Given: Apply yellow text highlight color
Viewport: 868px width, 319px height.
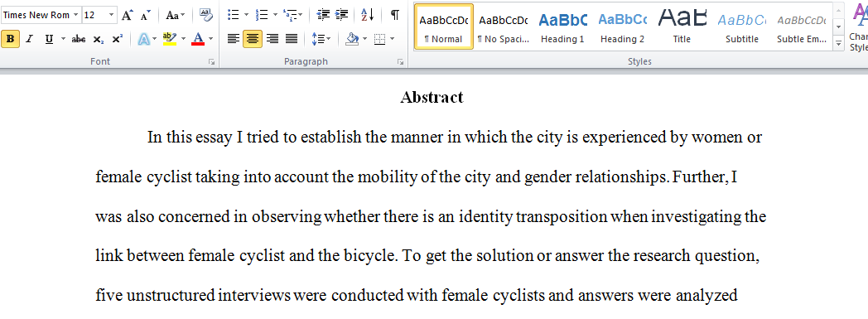Looking at the screenshot, I should point(170,39).
